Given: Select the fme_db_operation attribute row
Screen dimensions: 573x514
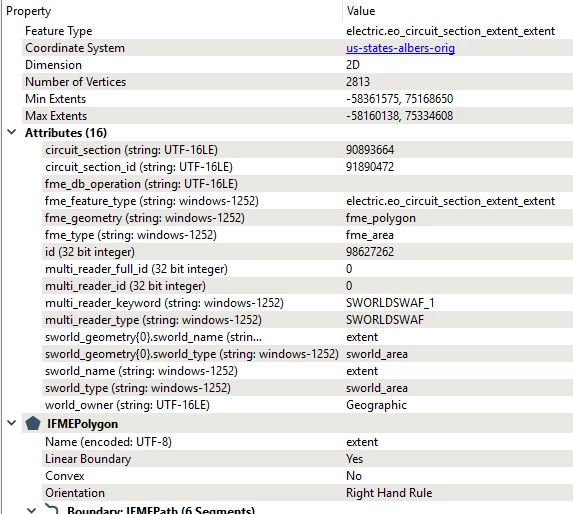Looking at the screenshot, I should click(x=307, y=184).
